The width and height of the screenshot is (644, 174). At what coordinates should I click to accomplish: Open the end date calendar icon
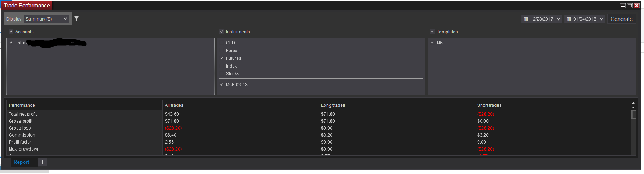click(569, 19)
